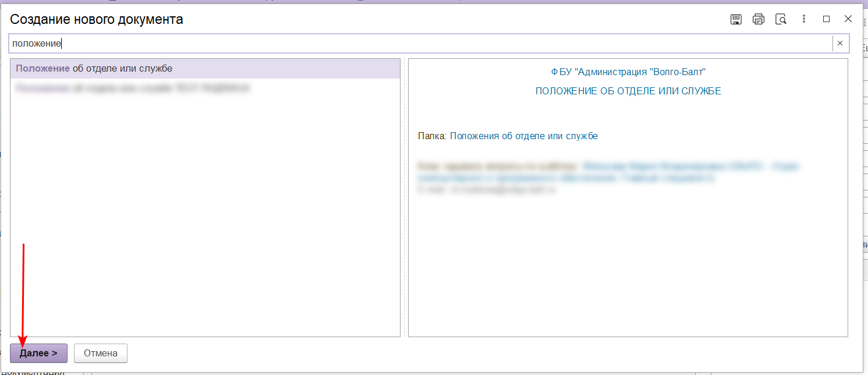Click "ПОЛОЖЕНИЕ ОБ ОТДЕЛЕ ИЛИ СЛУЖБЕ" heading link
This screenshot has height=375, width=868.
click(628, 91)
